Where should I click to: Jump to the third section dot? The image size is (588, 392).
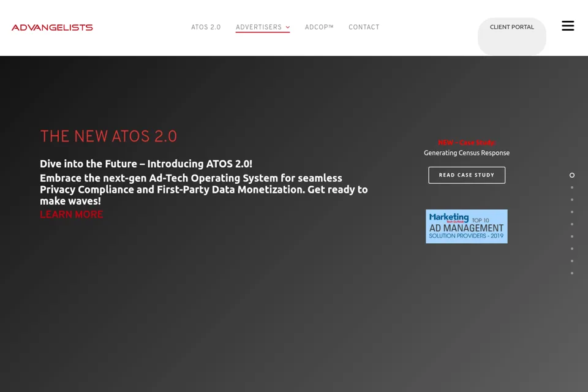click(x=572, y=200)
